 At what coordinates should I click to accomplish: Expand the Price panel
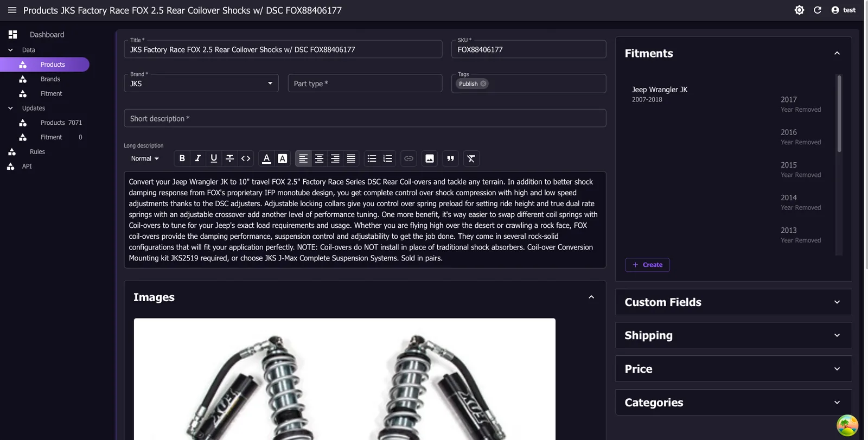[x=733, y=369]
